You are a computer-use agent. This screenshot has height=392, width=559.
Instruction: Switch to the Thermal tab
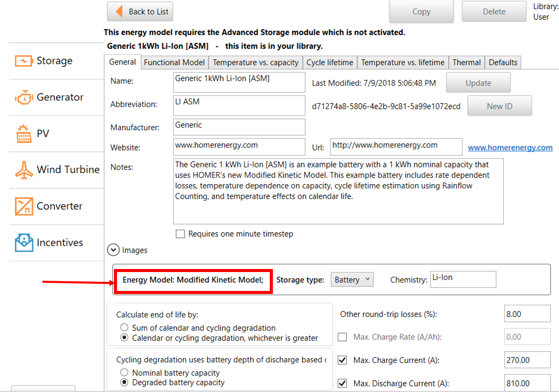coord(466,63)
